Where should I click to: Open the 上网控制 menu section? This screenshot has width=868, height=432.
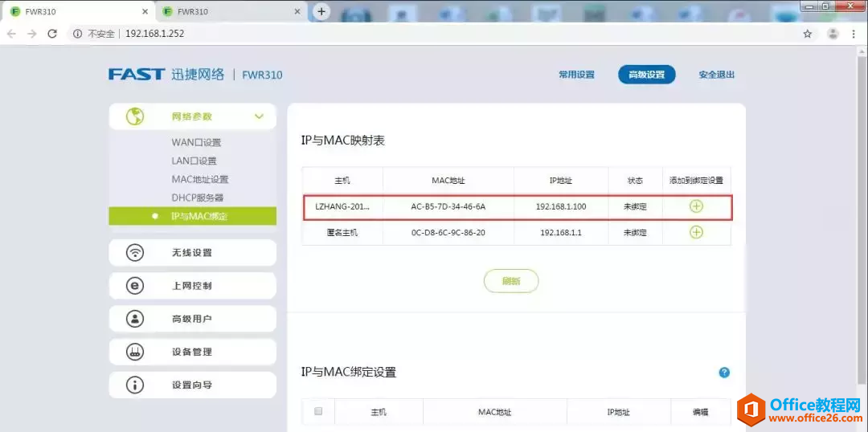pyautogui.click(x=193, y=285)
